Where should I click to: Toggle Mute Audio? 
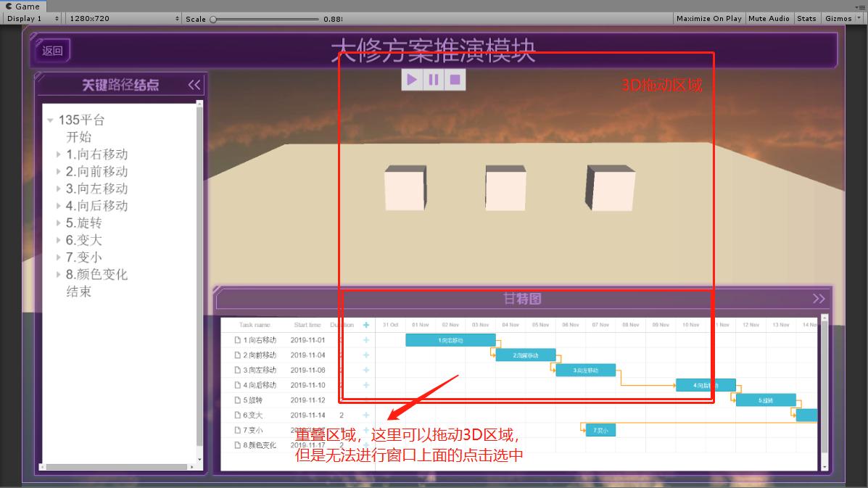point(769,18)
